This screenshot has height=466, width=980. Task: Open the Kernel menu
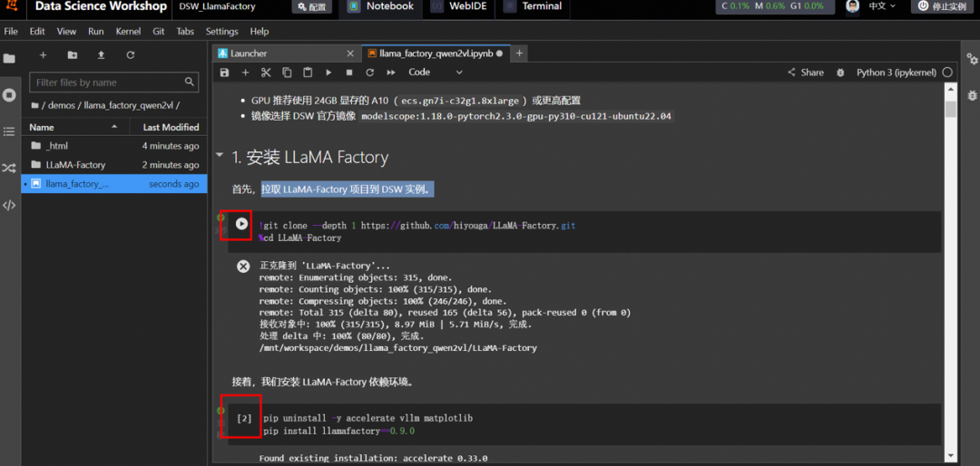point(128,31)
